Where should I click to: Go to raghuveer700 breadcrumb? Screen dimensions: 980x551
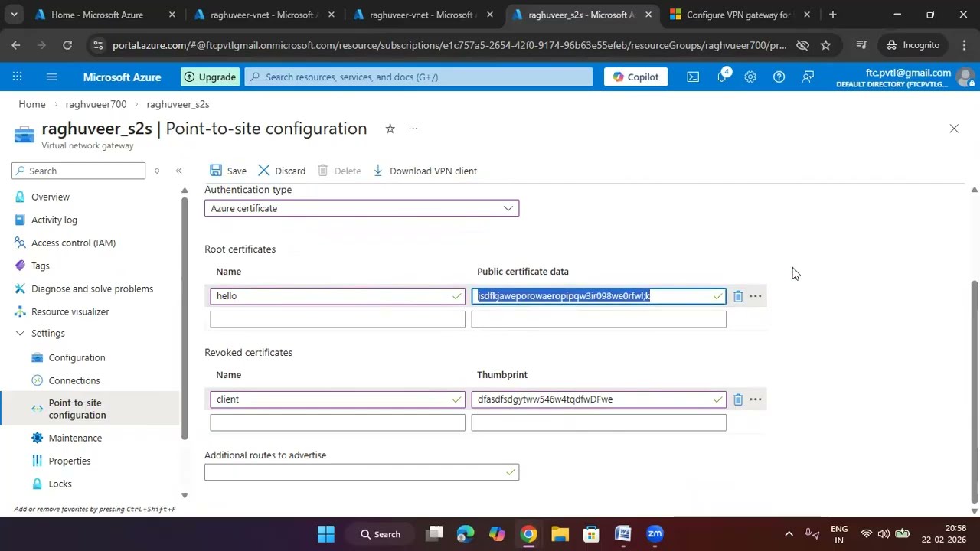tap(96, 104)
